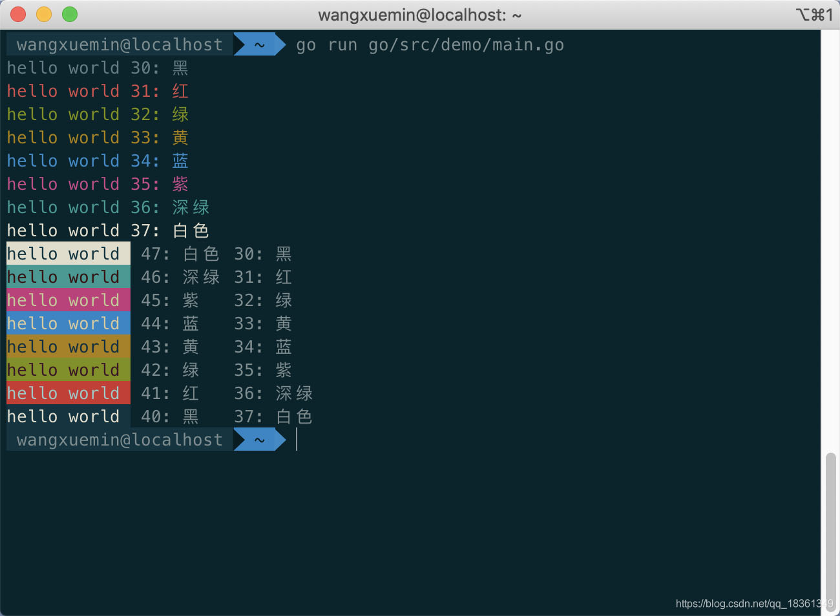
Task: Click the blue tilde arrow in the bottom prompt
Action: (x=259, y=440)
